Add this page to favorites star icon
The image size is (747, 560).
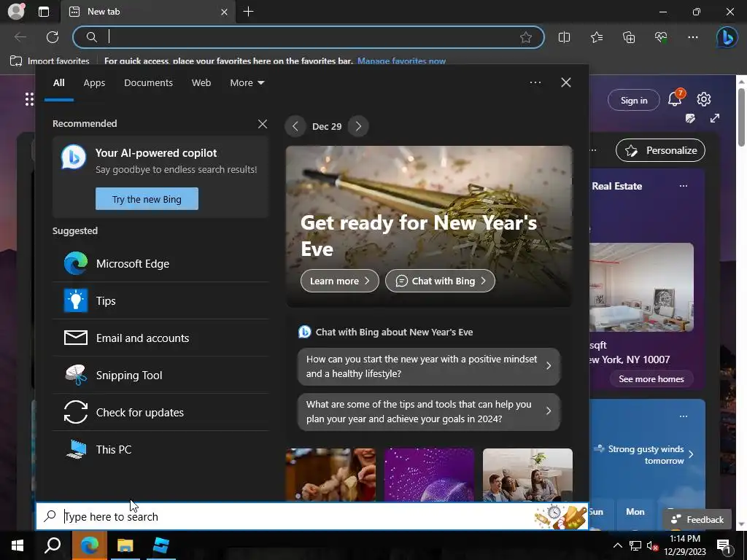pyautogui.click(x=526, y=37)
